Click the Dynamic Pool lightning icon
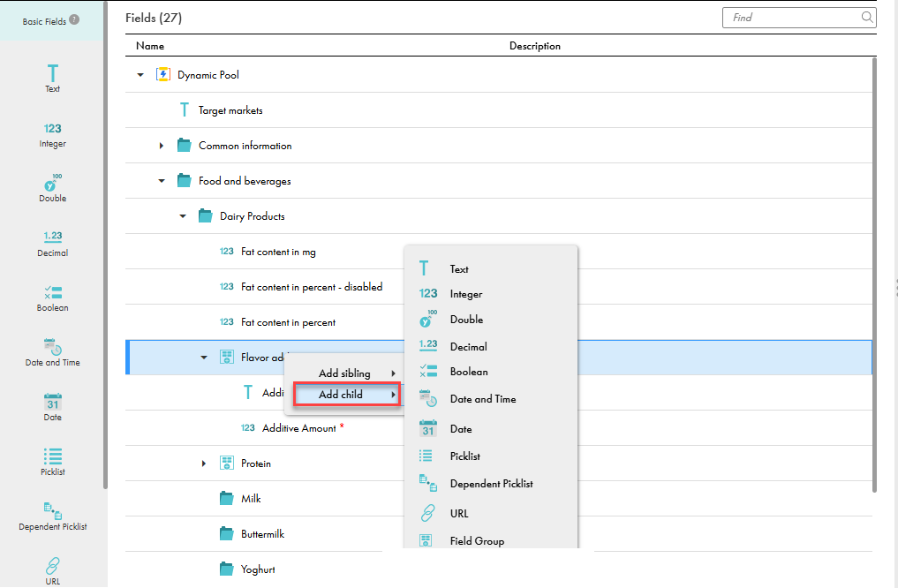The image size is (898, 588). tap(163, 74)
